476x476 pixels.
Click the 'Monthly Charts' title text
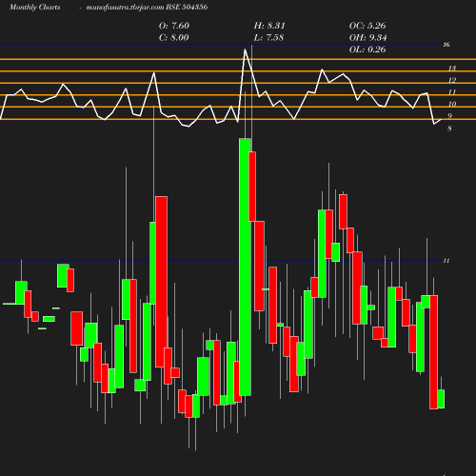point(34,7)
